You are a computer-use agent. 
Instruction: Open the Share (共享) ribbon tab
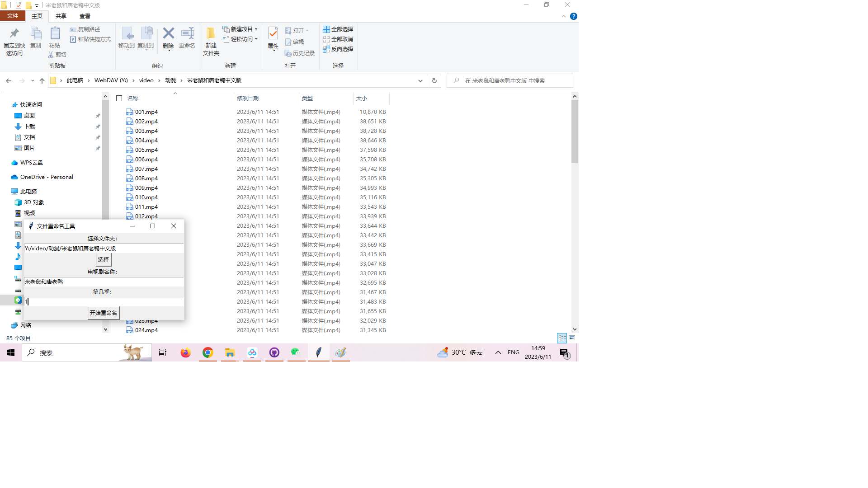pyautogui.click(x=61, y=16)
